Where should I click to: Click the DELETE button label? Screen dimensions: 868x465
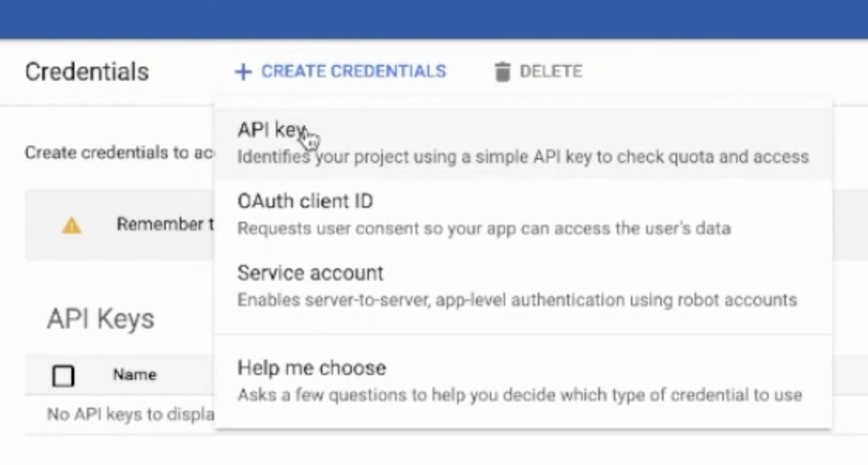point(551,71)
